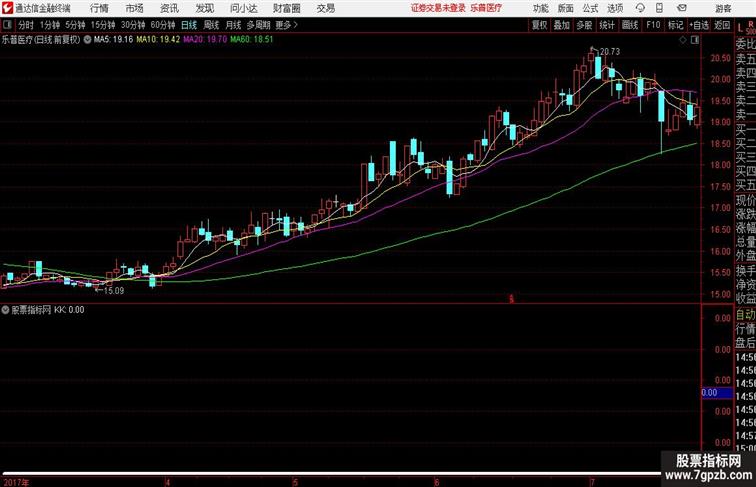Click the diamond icon at chart top-right

[683, 40]
